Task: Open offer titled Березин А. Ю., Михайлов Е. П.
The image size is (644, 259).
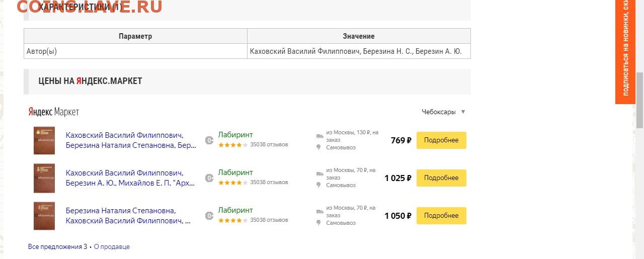Action: (x=130, y=178)
